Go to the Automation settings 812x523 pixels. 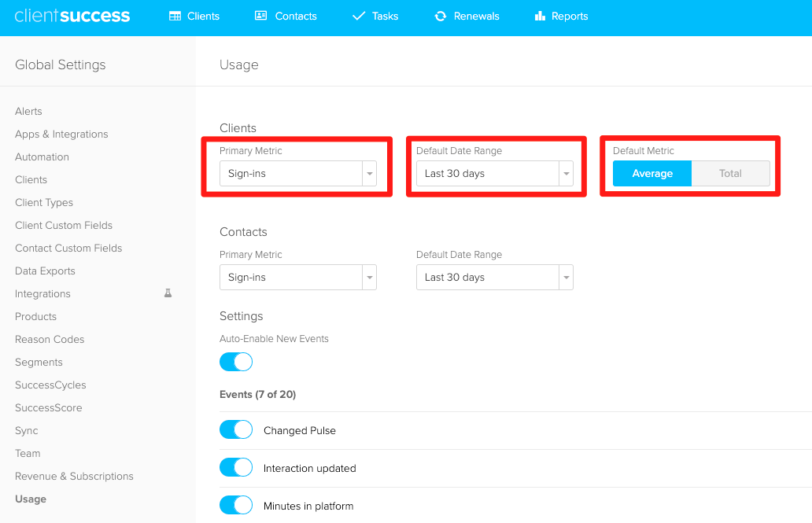point(42,157)
